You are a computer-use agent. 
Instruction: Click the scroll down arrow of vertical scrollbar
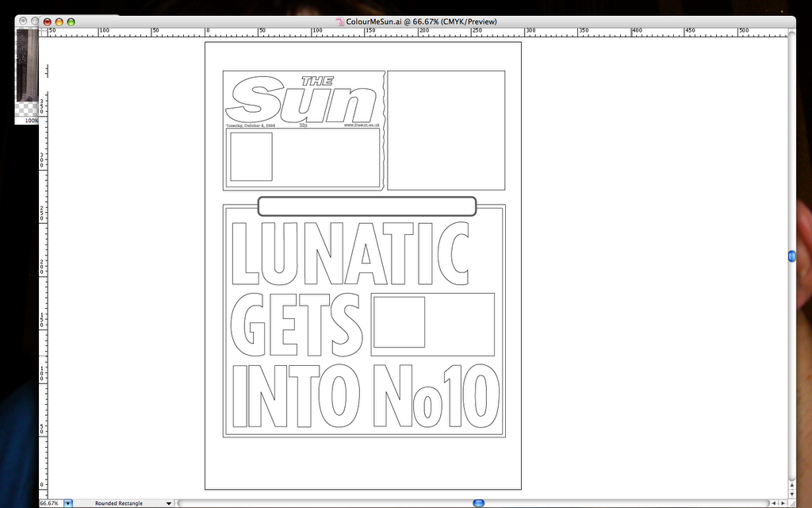(x=792, y=494)
